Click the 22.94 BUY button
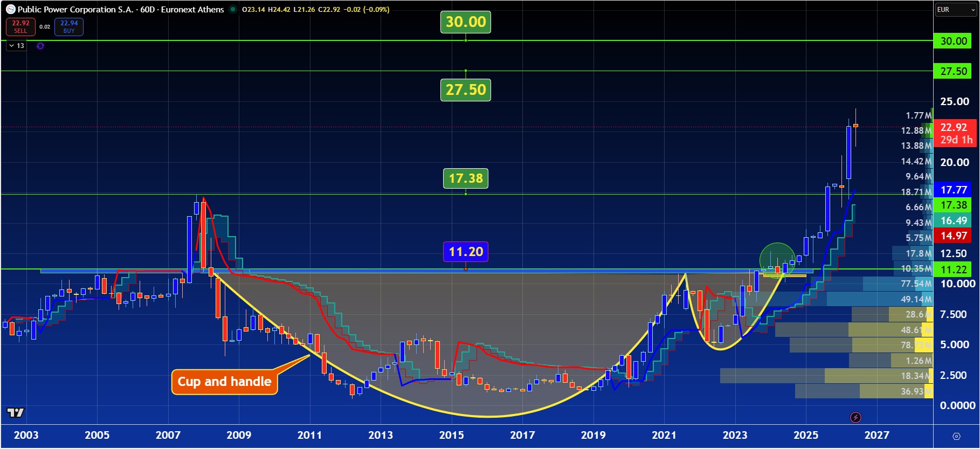 (x=69, y=26)
